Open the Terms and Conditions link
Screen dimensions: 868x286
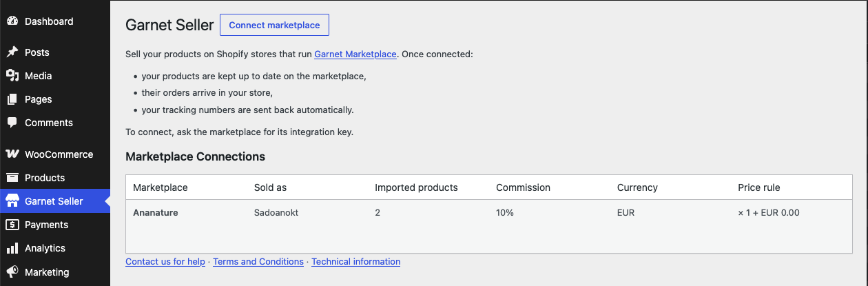coord(258,262)
